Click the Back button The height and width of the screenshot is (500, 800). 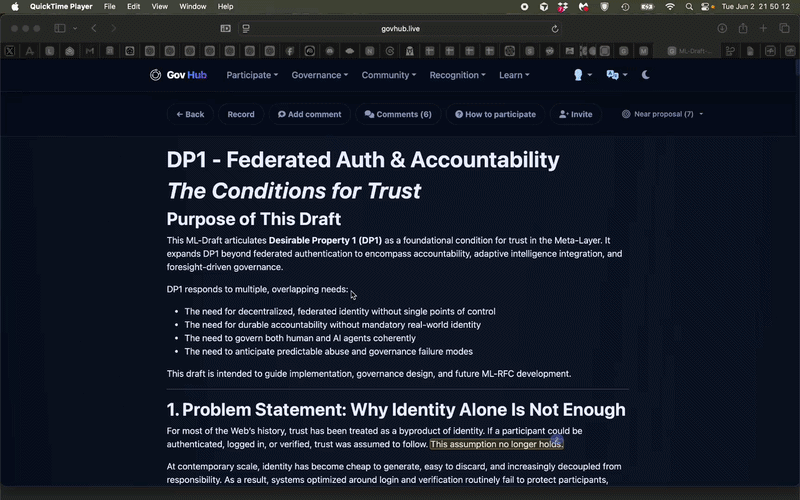point(190,114)
